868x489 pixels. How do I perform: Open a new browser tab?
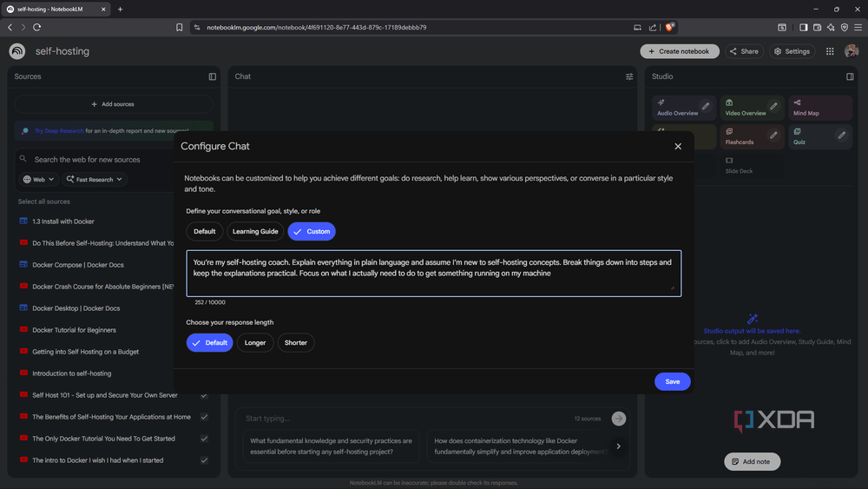tap(120, 9)
